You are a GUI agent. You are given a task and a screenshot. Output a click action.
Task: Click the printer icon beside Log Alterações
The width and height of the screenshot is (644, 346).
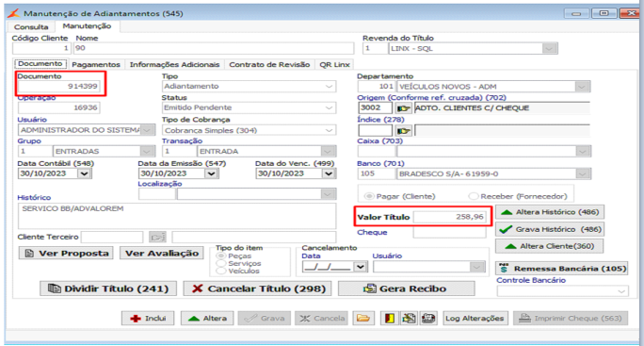click(428, 318)
